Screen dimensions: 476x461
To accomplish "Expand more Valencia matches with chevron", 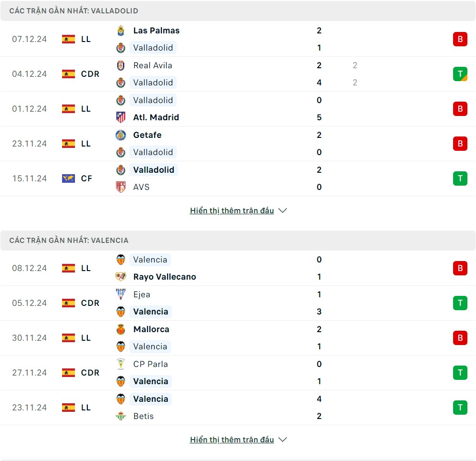I will [283, 440].
